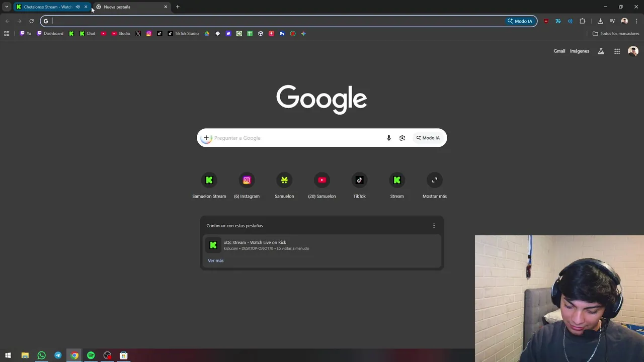Image resolution: width=644 pixels, height=362 pixels.
Task: Open the Kick Chat bookmark
Action: point(87,34)
